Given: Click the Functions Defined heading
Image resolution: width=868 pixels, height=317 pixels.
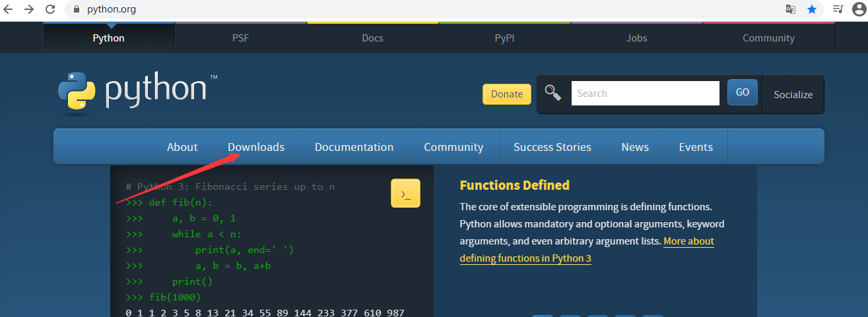Looking at the screenshot, I should point(515,185).
